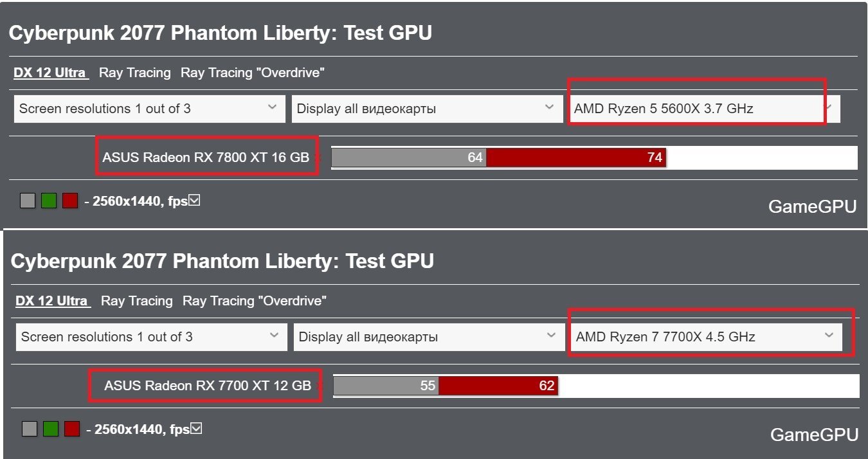868x459 pixels.
Task: Click the red 74 fps bar segment
Action: (576, 157)
